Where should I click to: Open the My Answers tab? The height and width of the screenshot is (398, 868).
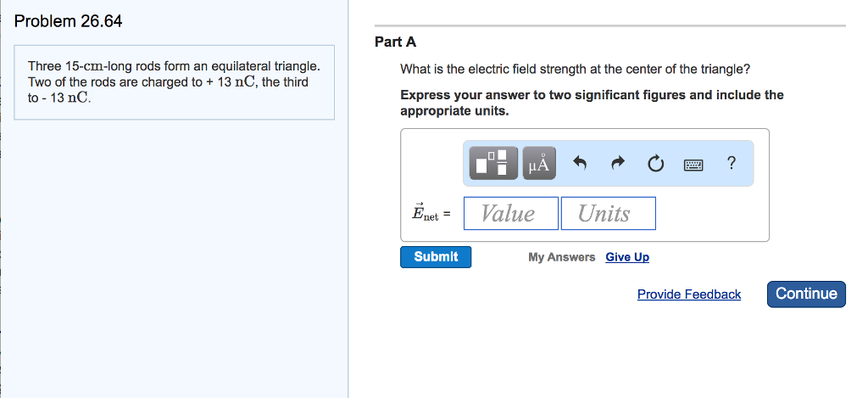tap(561, 257)
